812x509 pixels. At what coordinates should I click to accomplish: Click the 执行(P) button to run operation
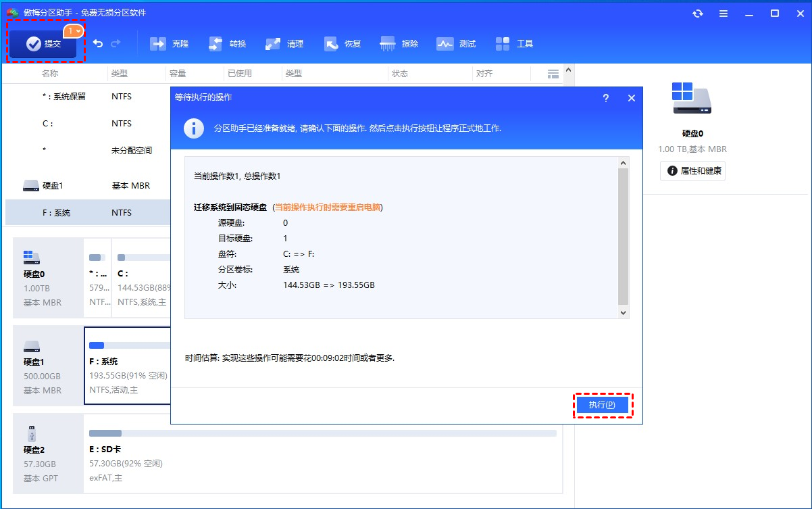tap(602, 405)
